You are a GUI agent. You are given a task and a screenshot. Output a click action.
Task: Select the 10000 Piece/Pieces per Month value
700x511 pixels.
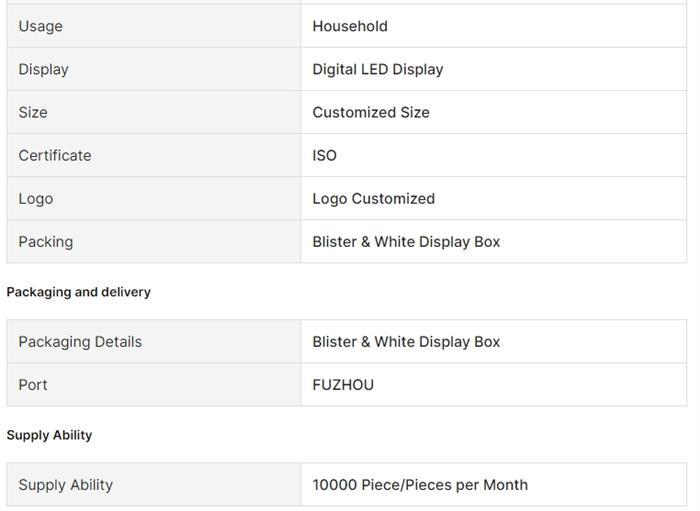(x=420, y=484)
